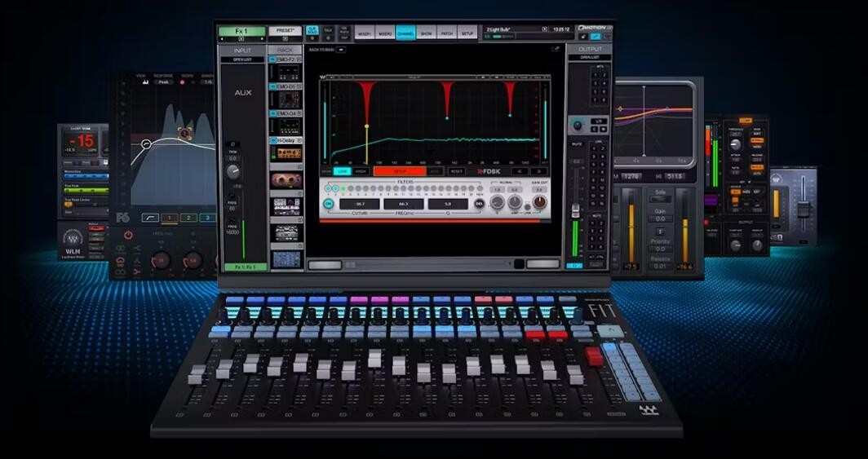This screenshot has width=868, height=459.
Task: Click the yellow notch filter node
Action: click(366, 126)
